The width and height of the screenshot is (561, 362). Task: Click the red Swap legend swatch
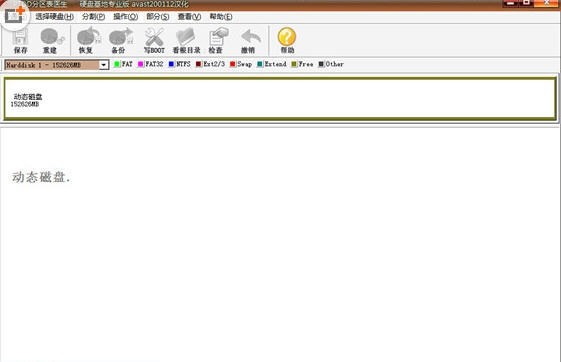click(233, 64)
